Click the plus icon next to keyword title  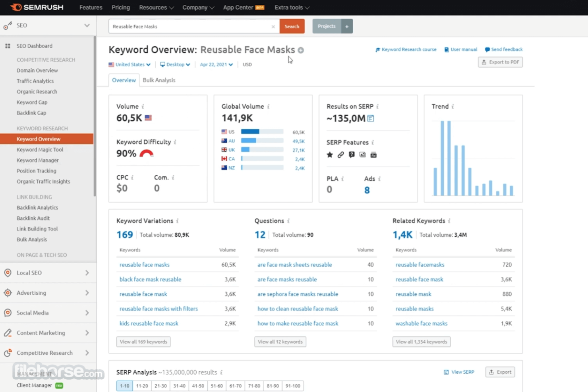tap(301, 50)
